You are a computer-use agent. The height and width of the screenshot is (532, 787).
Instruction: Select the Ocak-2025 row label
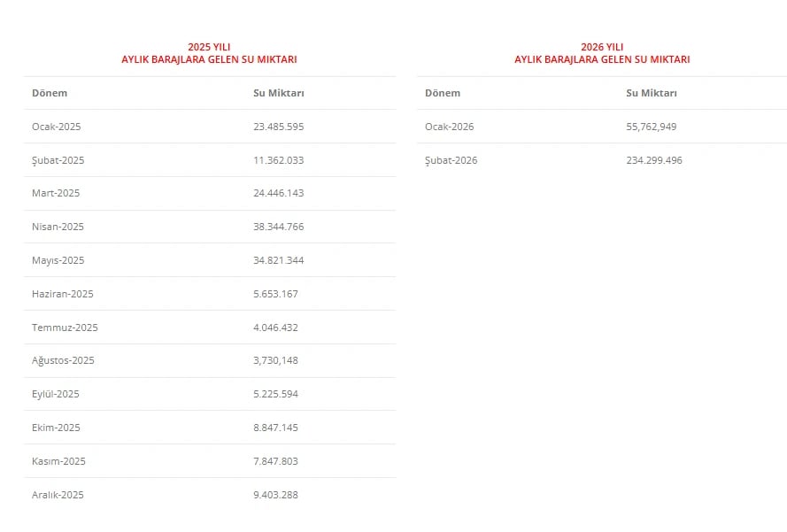(x=56, y=127)
